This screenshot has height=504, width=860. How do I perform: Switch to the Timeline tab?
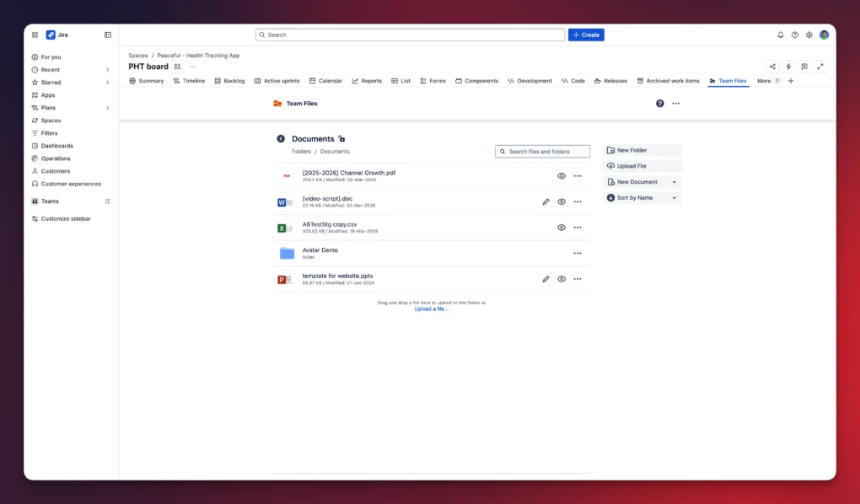pyautogui.click(x=189, y=81)
